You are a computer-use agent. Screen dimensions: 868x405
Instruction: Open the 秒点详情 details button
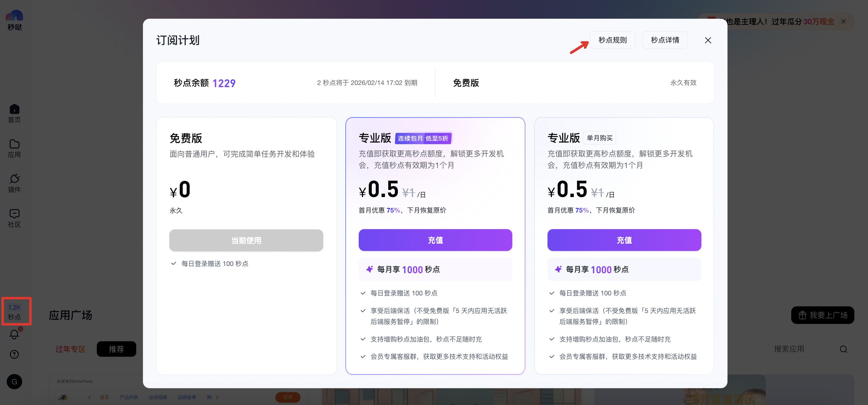tap(664, 40)
